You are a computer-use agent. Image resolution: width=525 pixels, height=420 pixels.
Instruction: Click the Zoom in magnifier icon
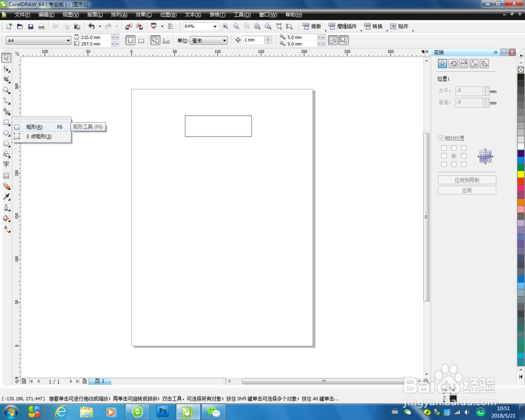point(225,26)
